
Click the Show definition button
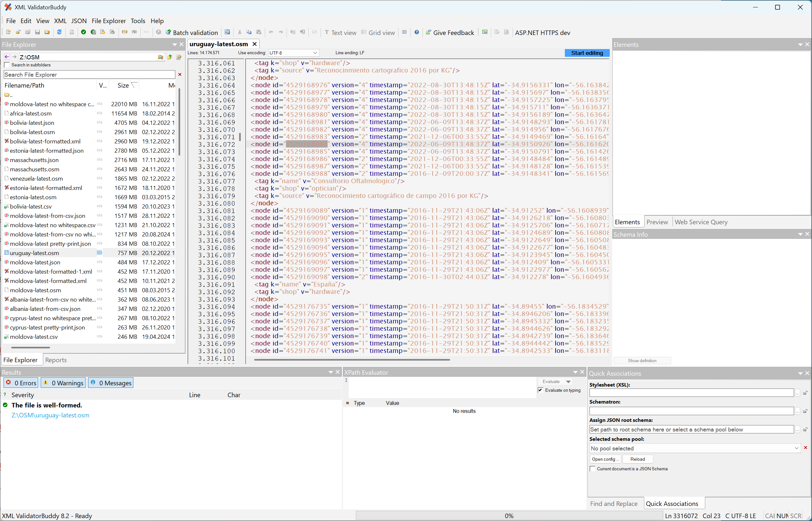pos(642,361)
